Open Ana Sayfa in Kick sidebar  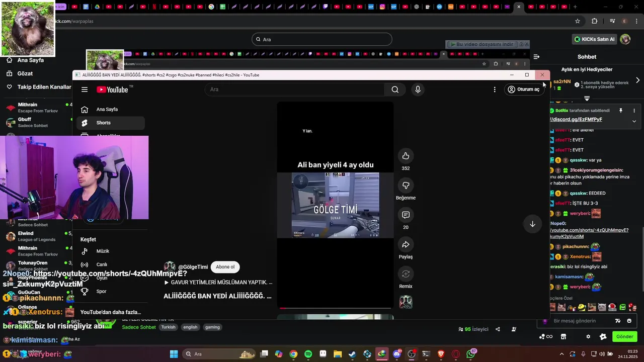tap(30, 60)
